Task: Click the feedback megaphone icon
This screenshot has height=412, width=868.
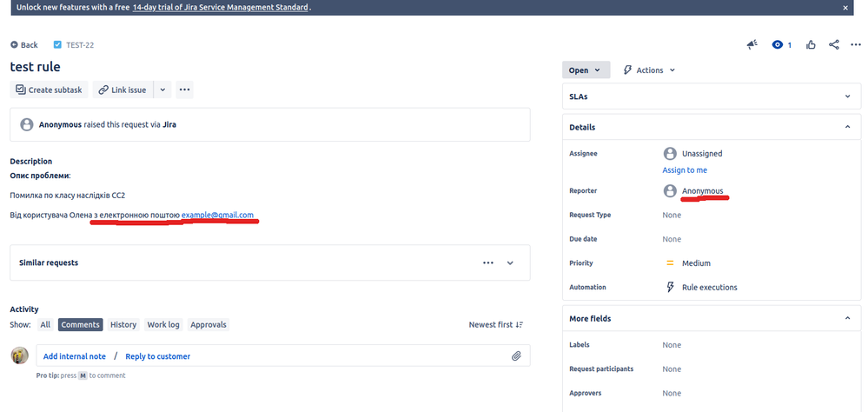Action: 752,45
